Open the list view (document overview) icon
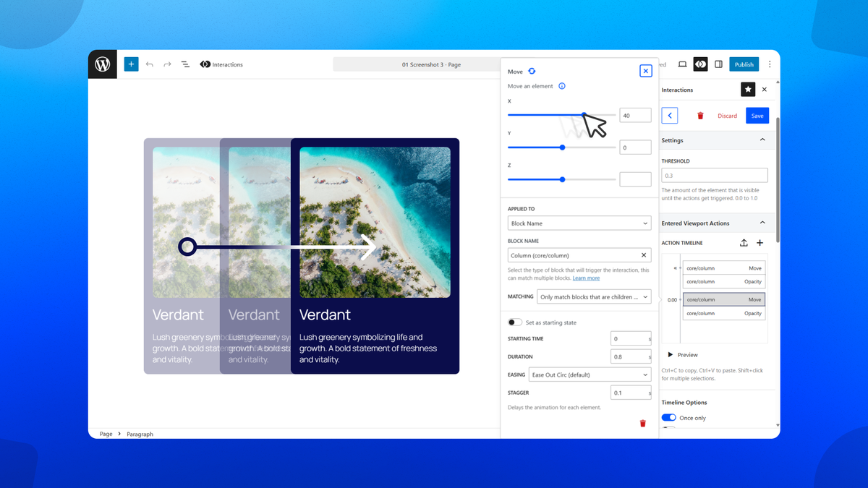This screenshot has width=868, height=488. pyautogui.click(x=184, y=64)
